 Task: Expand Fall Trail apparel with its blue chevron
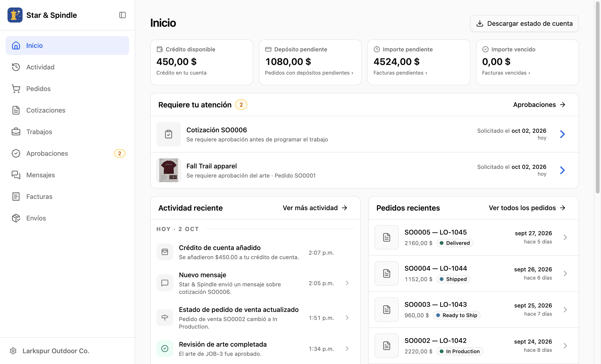(x=562, y=170)
